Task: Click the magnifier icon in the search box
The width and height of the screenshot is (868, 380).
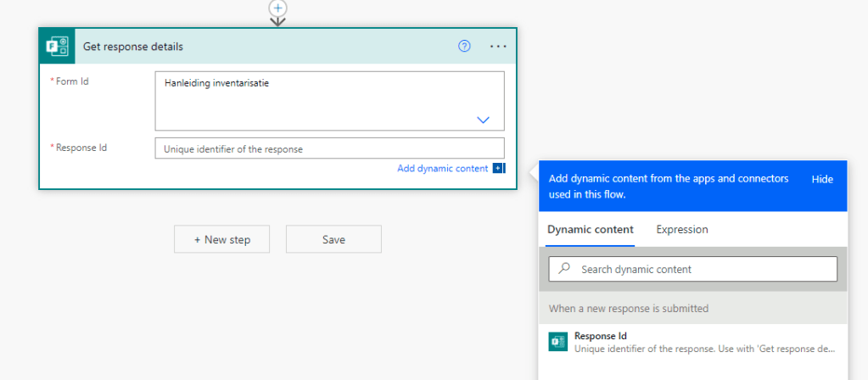Action: 565,269
